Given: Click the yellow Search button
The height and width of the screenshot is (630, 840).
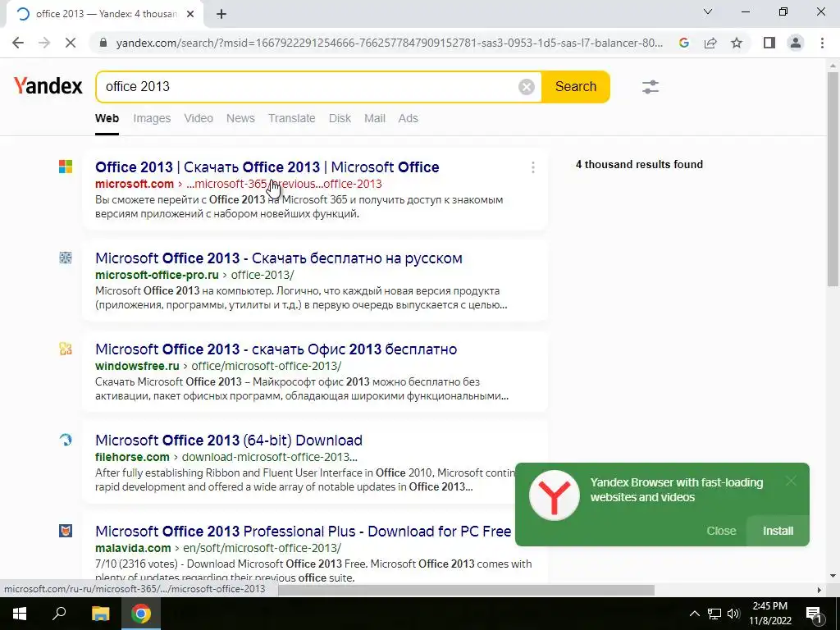Looking at the screenshot, I should point(575,87).
